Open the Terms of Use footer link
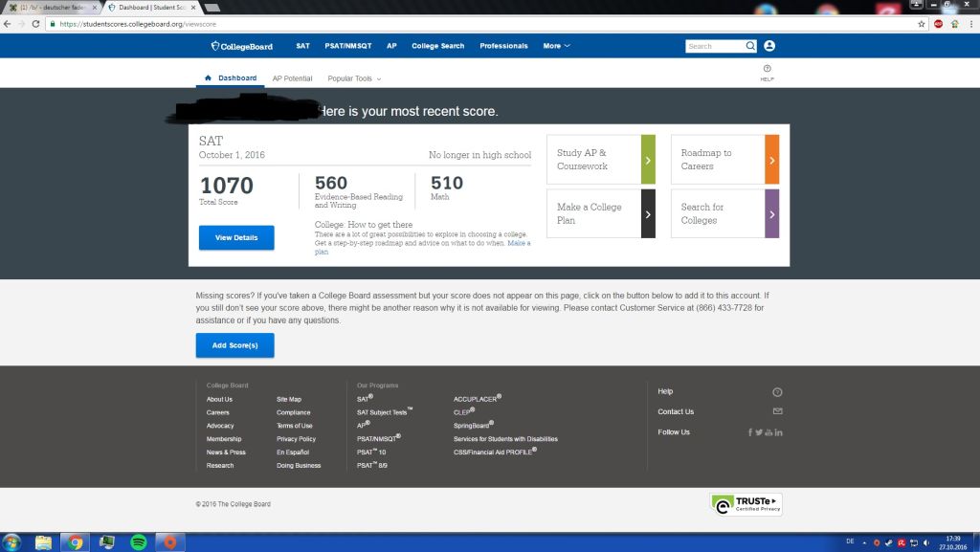980x552 pixels. 295,426
